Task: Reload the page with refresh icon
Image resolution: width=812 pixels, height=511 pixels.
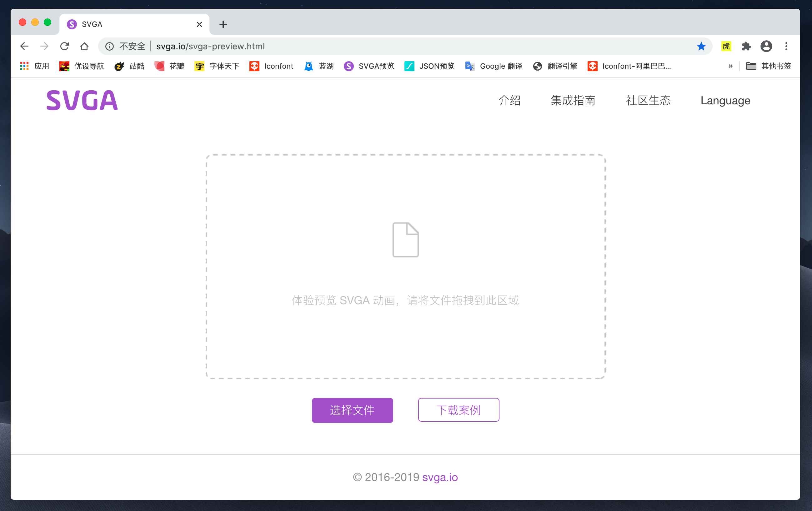Action: point(64,46)
